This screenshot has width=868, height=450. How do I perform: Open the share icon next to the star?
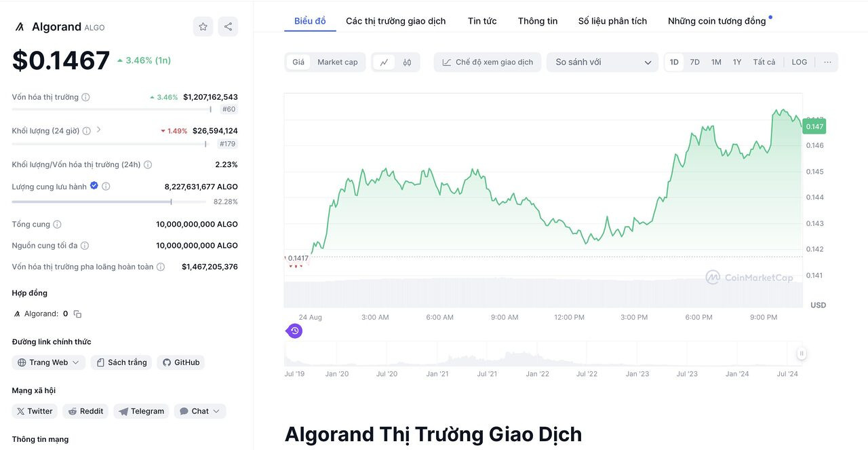tap(229, 26)
